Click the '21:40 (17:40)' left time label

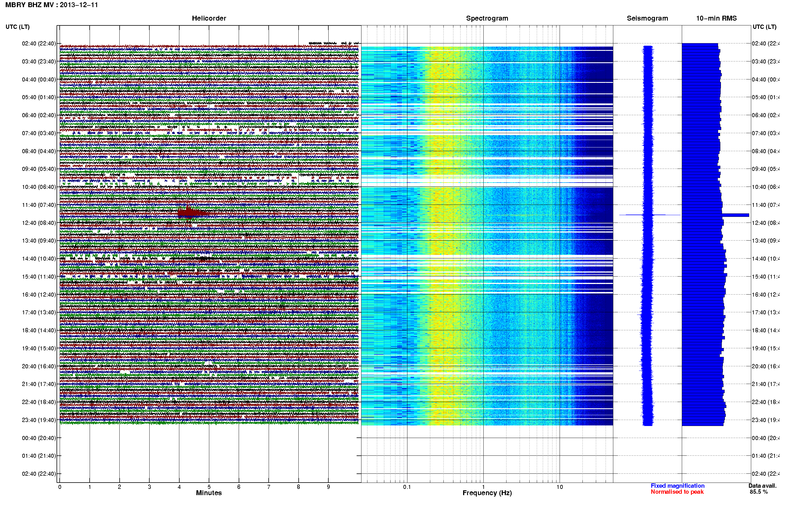(39, 384)
